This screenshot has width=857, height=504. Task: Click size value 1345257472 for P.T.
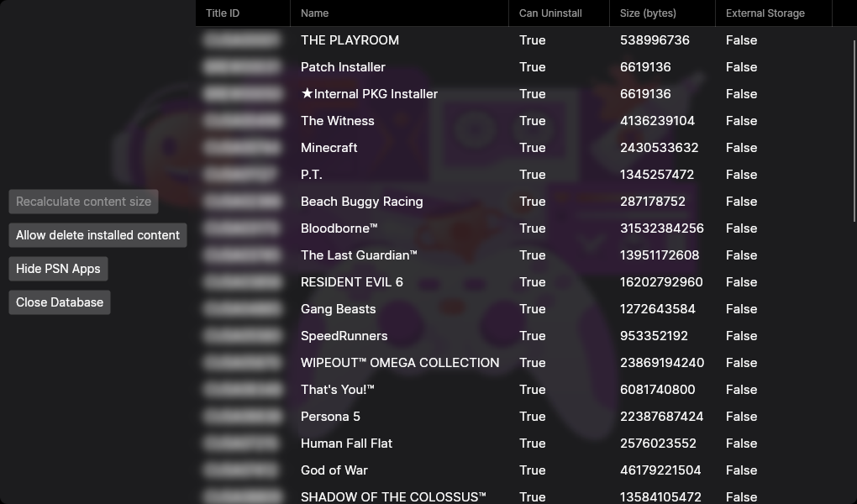pyautogui.click(x=657, y=175)
